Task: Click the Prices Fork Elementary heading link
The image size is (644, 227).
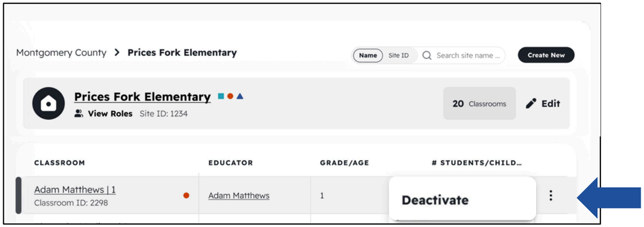Action: pos(142,97)
